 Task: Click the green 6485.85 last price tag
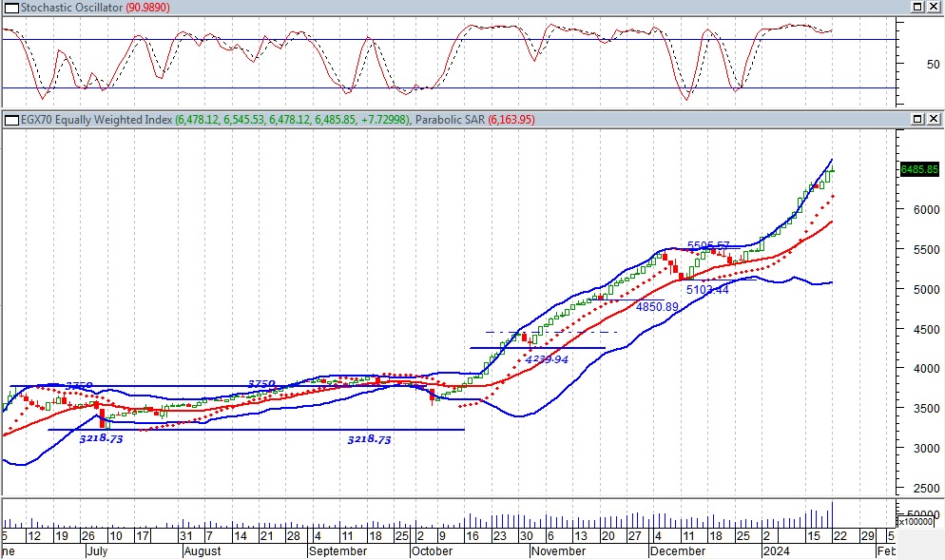tap(918, 169)
